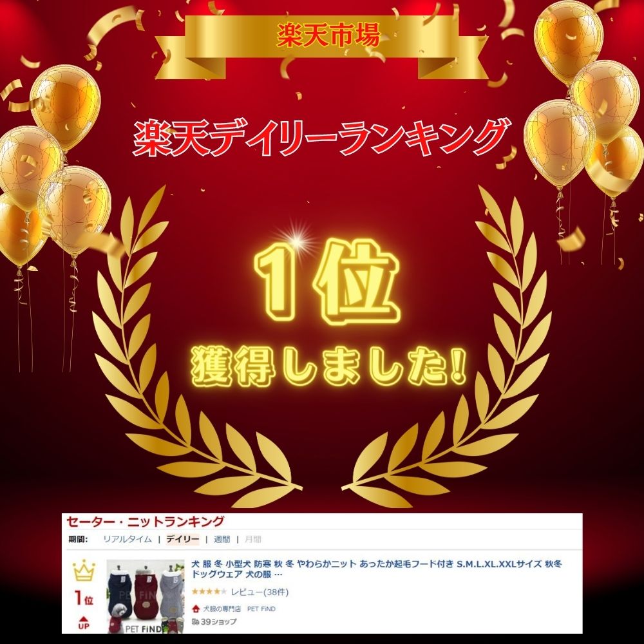
Task: Switch to the 月間 ranking tab
Action: [252, 539]
